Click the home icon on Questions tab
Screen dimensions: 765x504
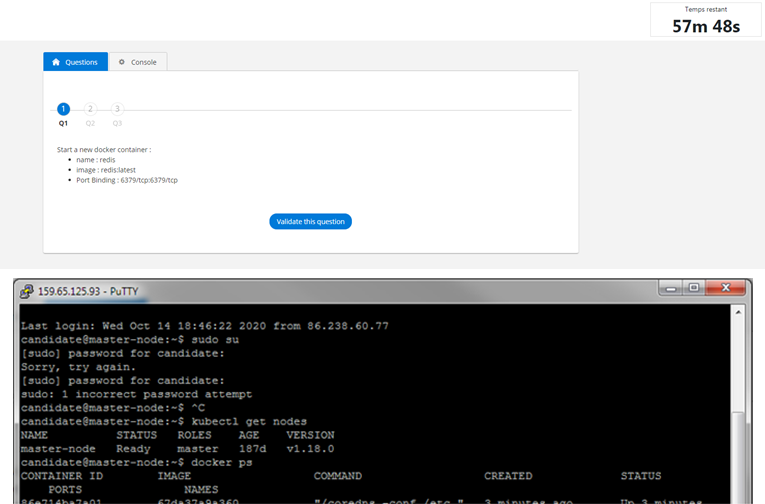(x=56, y=62)
